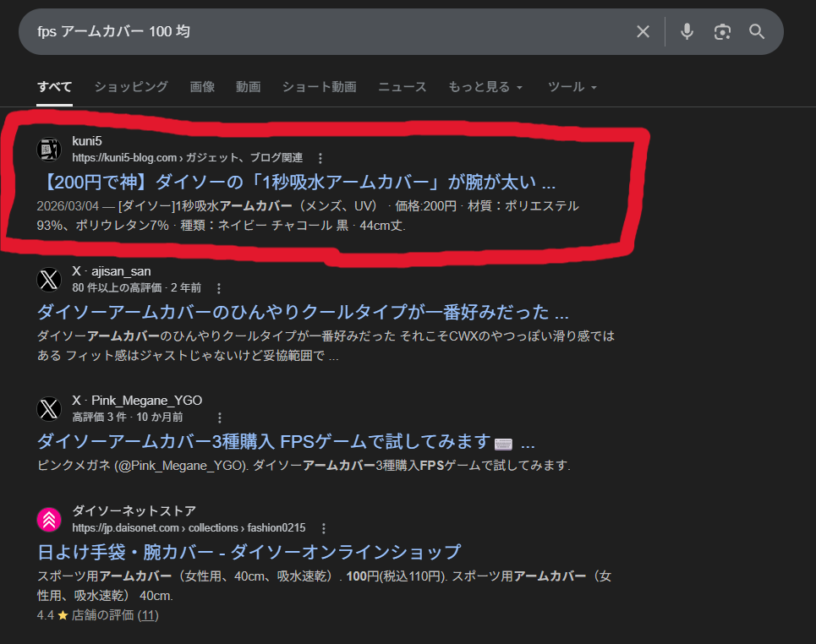Screen dimensions: 816x644
Task: Open three-dot menu for Daiso store result
Action: tap(323, 528)
